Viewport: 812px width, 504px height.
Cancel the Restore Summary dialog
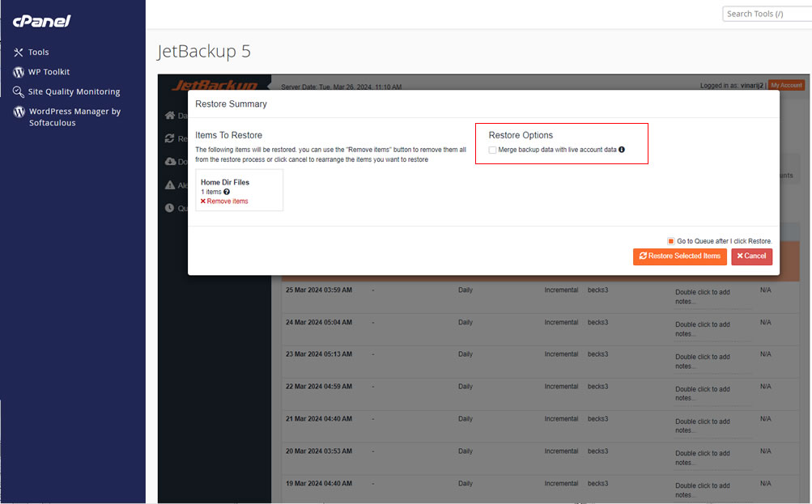tap(751, 256)
